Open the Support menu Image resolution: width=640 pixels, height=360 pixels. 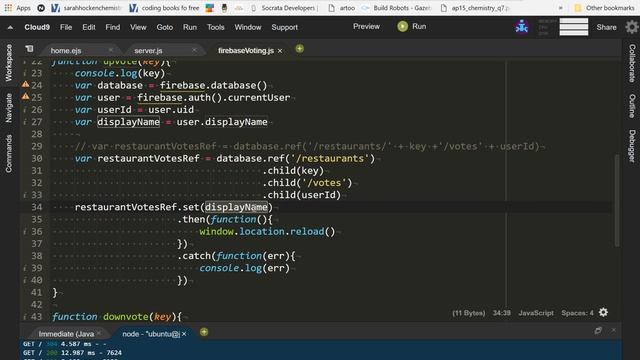click(284, 27)
